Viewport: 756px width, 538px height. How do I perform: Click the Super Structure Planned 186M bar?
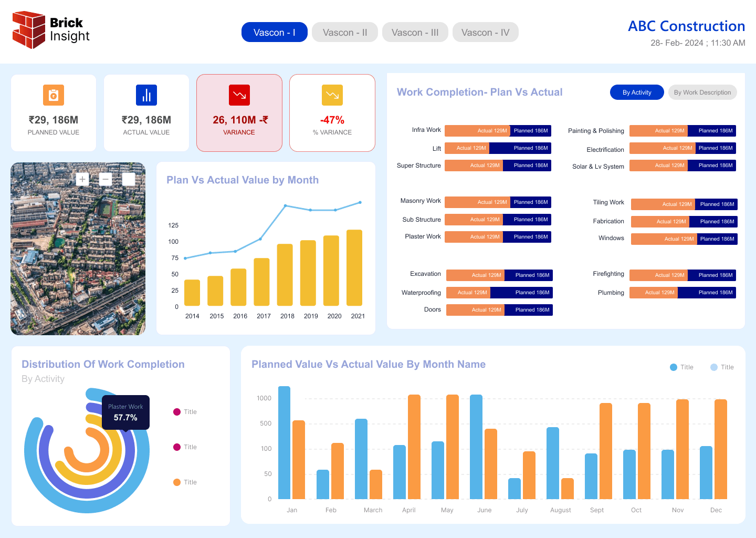[x=527, y=165]
